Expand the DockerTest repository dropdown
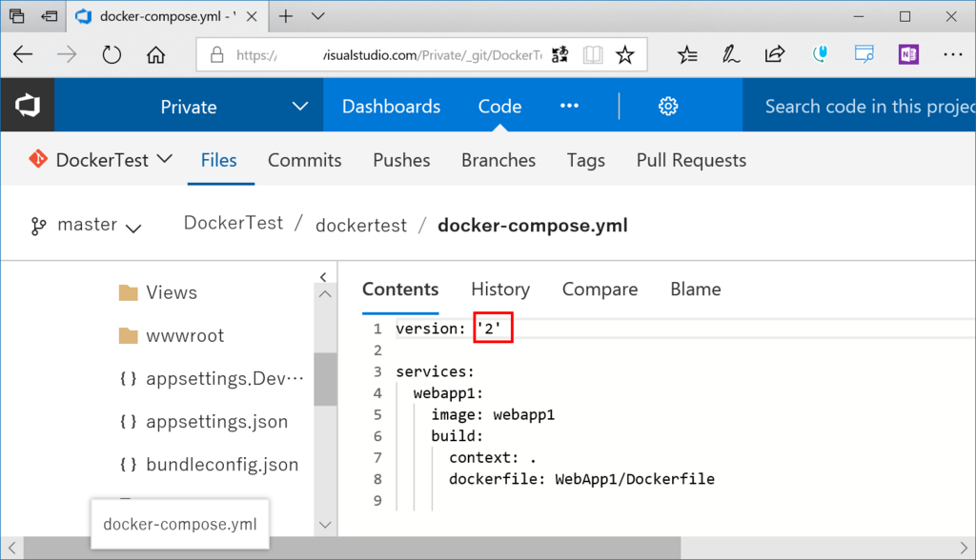The width and height of the screenshot is (976, 560). [164, 159]
